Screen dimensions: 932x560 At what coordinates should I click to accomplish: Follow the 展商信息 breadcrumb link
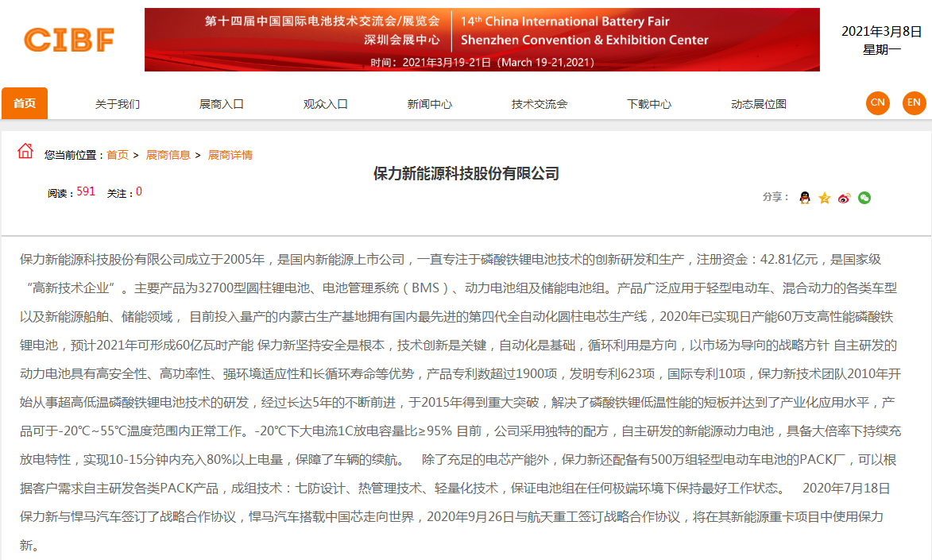tap(168, 155)
